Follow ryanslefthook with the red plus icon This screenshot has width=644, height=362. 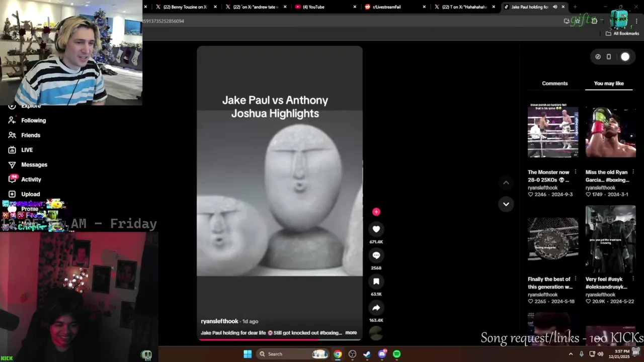(x=376, y=212)
